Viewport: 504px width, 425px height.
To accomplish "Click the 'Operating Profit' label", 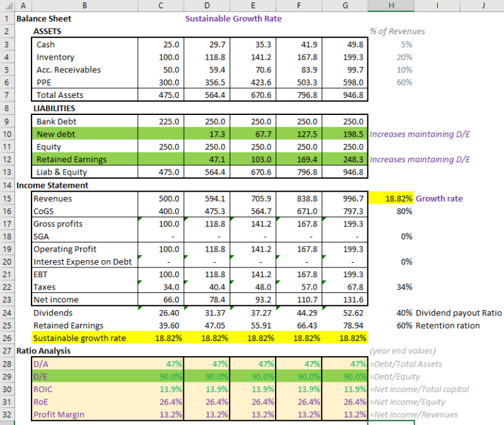I will [x=65, y=249].
